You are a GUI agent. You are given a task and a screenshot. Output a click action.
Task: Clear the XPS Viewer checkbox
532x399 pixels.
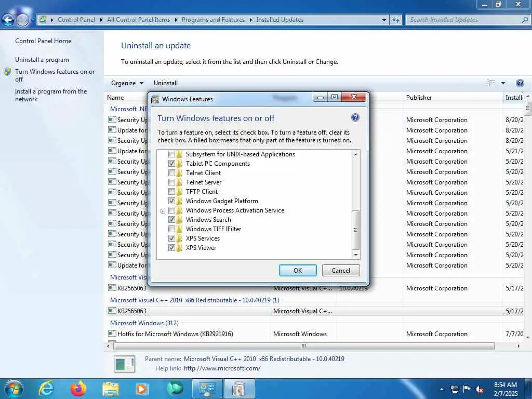(x=171, y=248)
